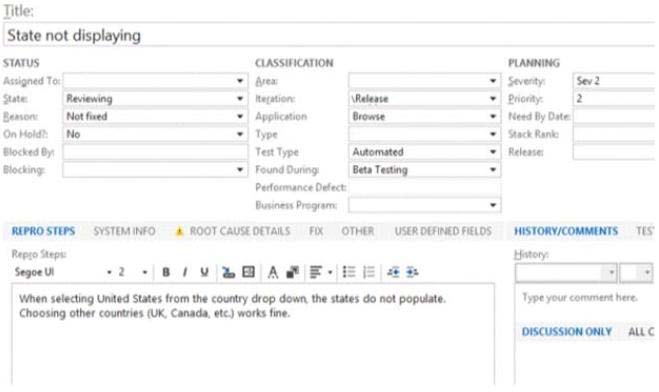The image size is (659, 392).
Task: Apply numbered list formatting
Action: pos(369,272)
